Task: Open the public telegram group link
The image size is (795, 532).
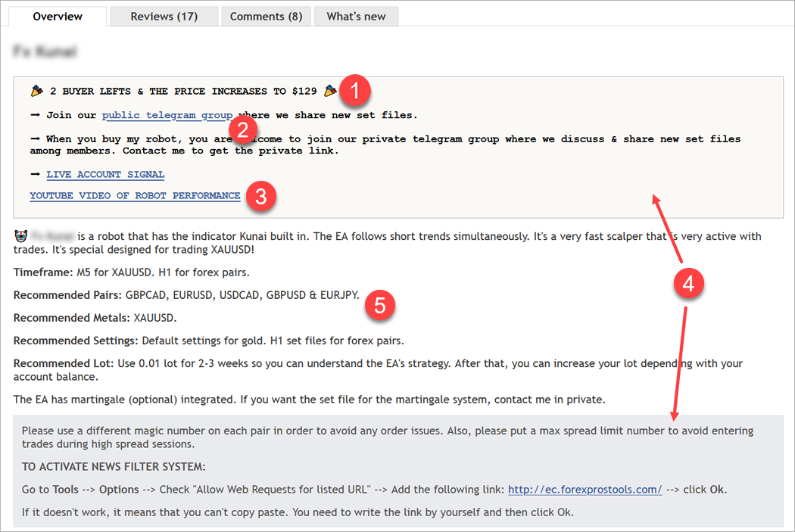Action: click(x=167, y=116)
